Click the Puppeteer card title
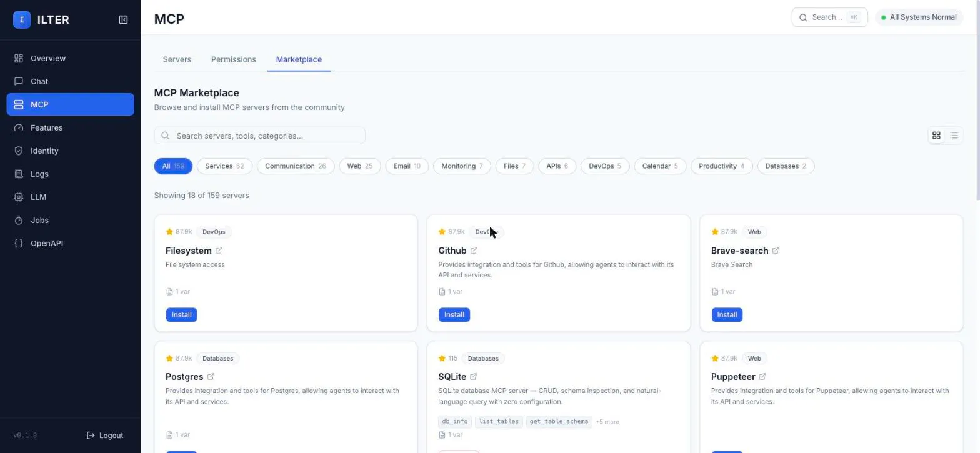Viewport: 980px width, 453px height. pos(733,377)
